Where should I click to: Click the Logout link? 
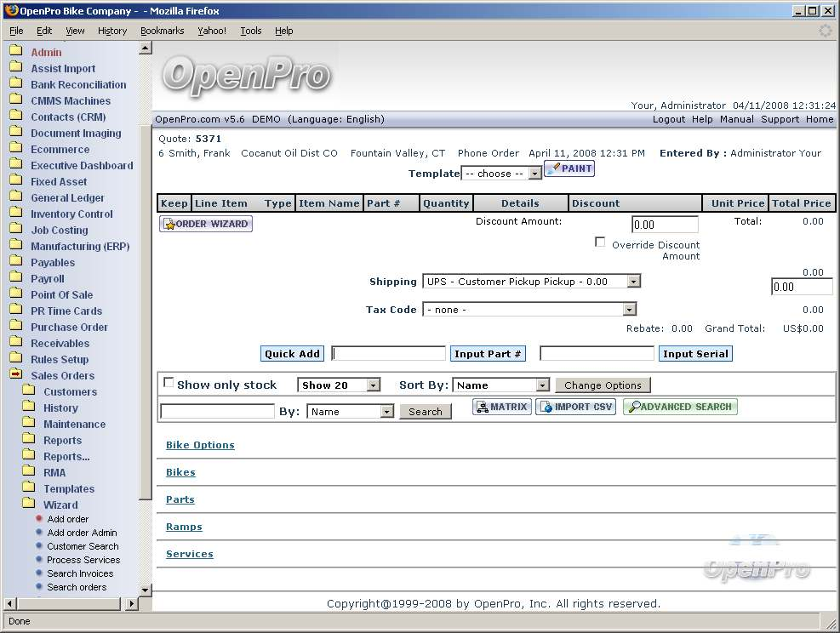click(669, 119)
